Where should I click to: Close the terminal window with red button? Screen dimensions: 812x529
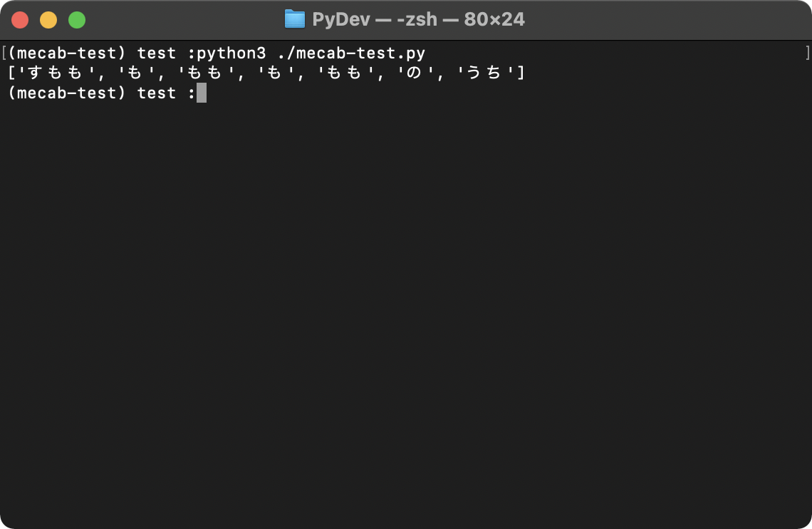(x=20, y=20)
